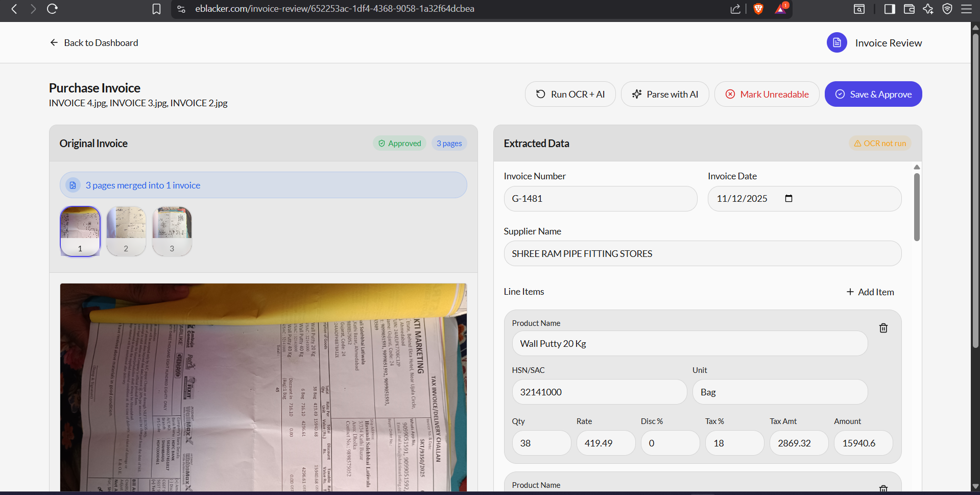Open Brave Shields lion icon
The height and width of the screenshot is (495, 980).
click(758, 9)
